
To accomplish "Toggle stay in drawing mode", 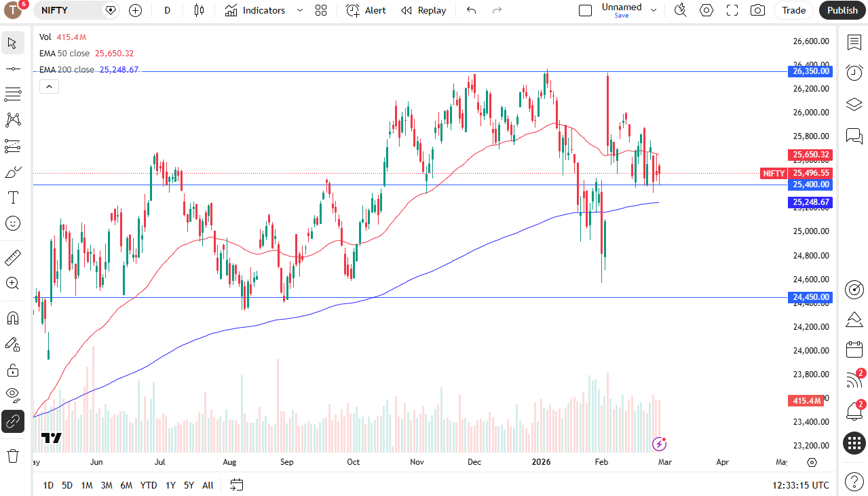I will pos(12,344).
